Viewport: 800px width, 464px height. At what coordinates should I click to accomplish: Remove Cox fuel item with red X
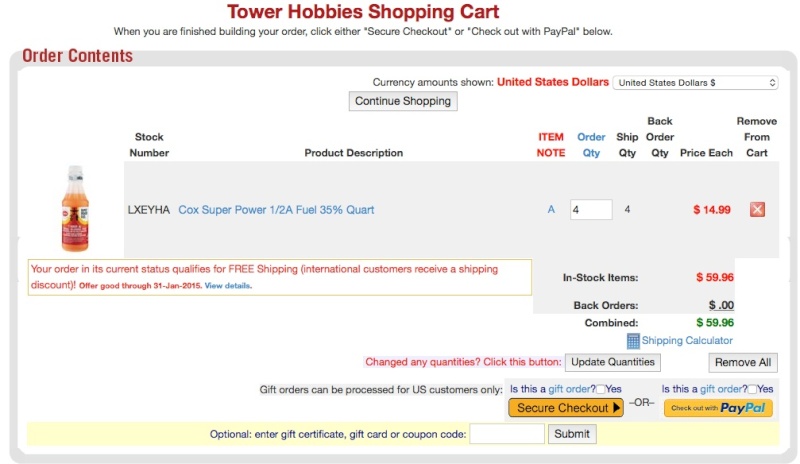(757, 209)
